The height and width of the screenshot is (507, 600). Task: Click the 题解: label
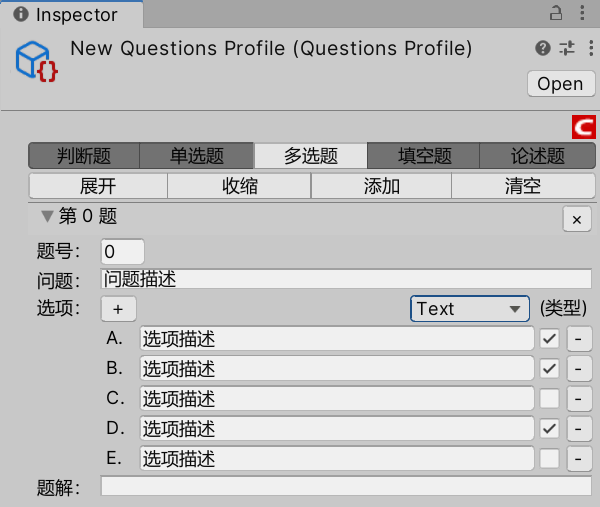[58, 488]
